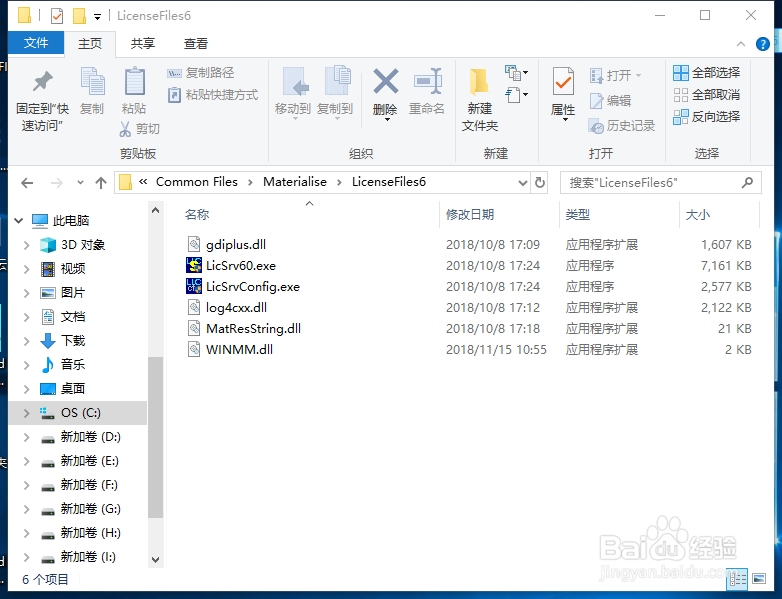Choose Paste shortcut command

212,95
